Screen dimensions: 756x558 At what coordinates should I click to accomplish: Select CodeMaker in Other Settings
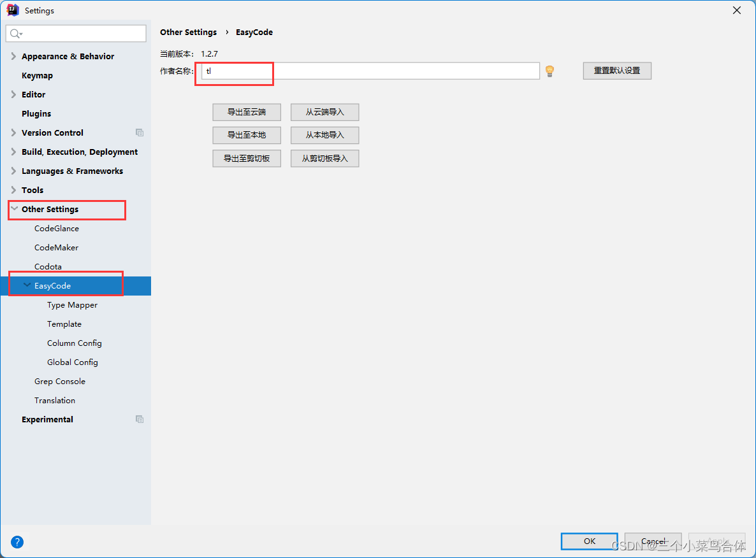pos(56,247)
